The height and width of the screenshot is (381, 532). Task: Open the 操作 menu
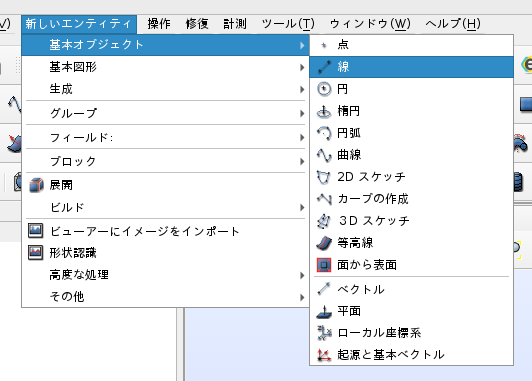159,24
